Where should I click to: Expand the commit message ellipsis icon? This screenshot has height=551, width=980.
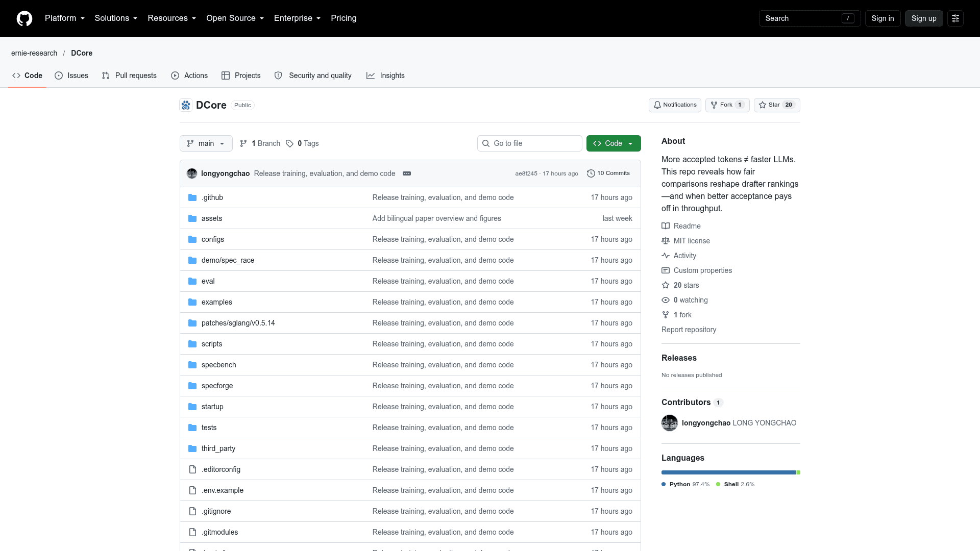coord(407,173)
